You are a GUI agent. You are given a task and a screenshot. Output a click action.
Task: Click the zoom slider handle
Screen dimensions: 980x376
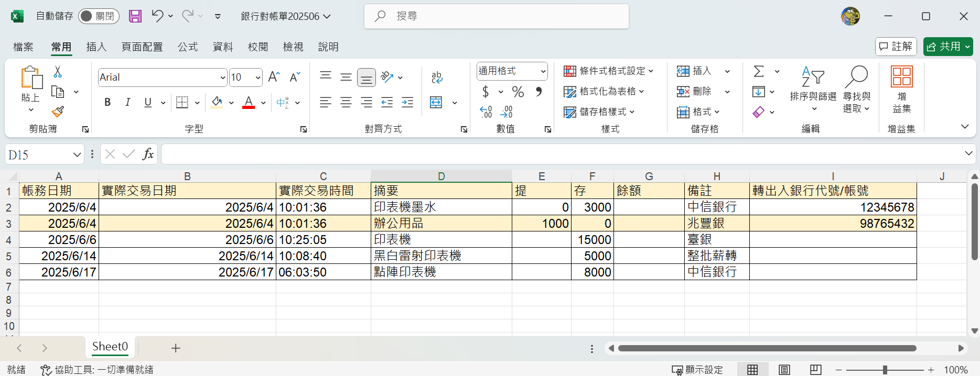885,370
